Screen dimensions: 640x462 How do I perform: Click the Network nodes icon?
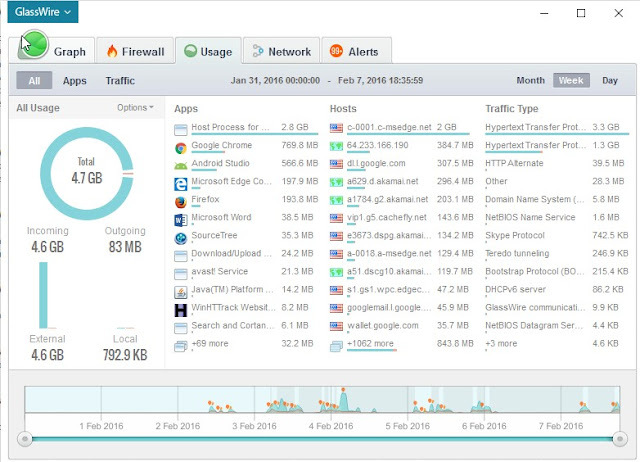click(258, 51)
